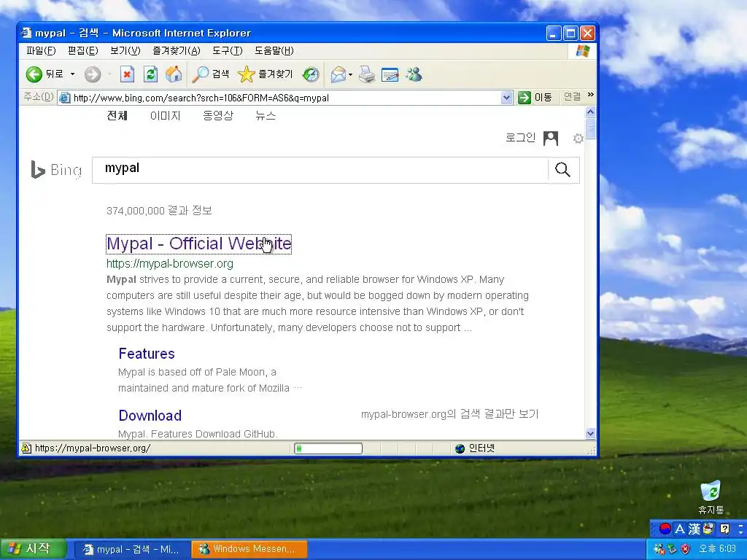Screen dimensions: 747x560
Task: Open the Search (검색) magnifier toolbar button
Action: point(210,74)
